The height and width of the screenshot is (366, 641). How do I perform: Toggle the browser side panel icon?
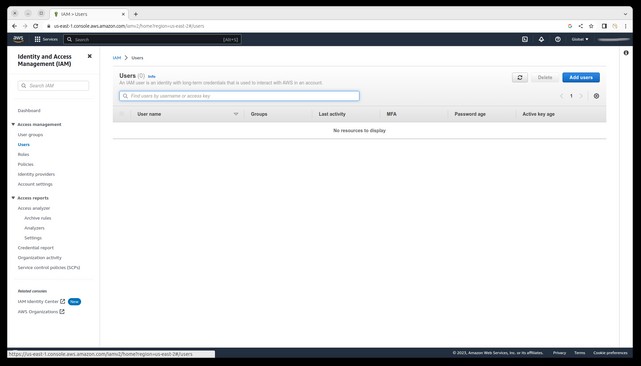[604, 26]
